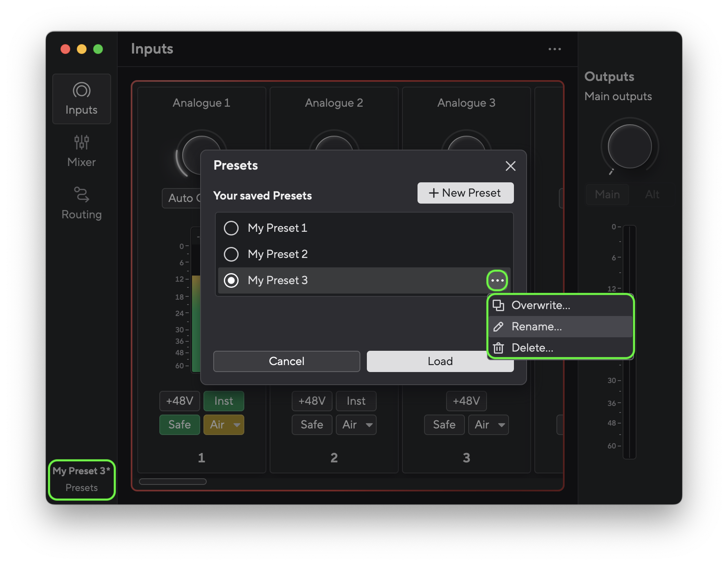This screenshot has width=728, height=565.
Task: Click the Delete trash icon
Action: pos(498,348)
